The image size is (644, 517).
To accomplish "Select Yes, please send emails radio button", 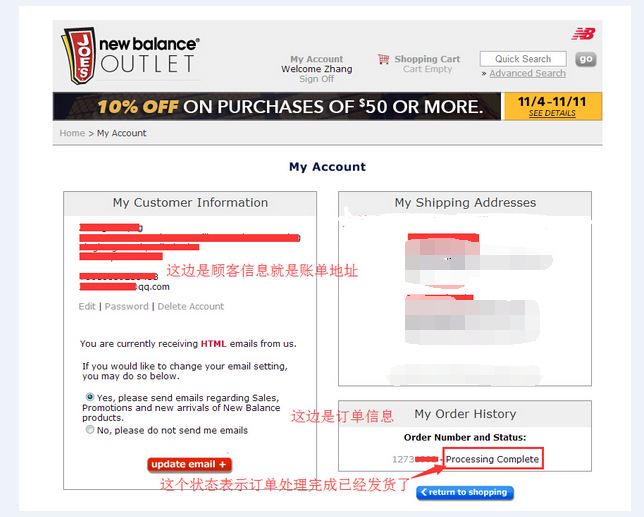I will click(90, 397).
